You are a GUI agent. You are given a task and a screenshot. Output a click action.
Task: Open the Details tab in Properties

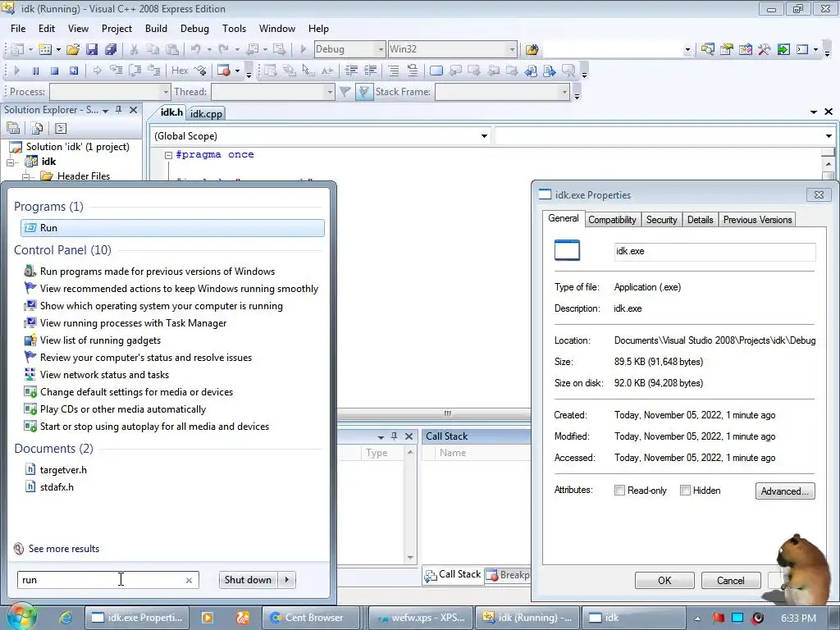coord(700,220)
